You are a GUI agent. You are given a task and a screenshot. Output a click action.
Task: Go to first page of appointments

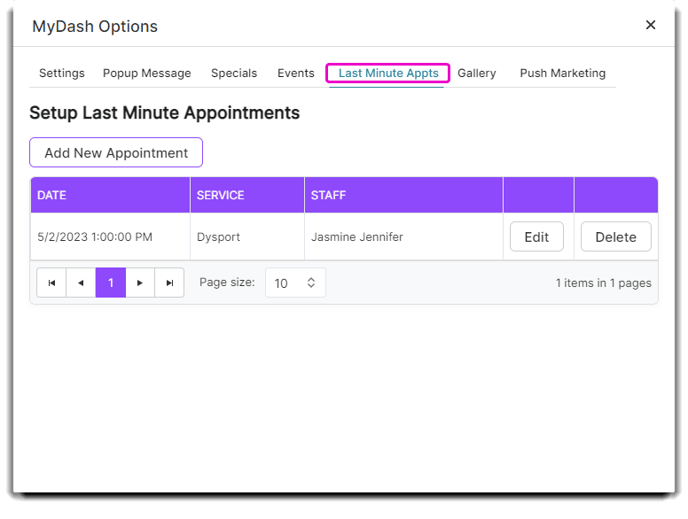point(51,283)
